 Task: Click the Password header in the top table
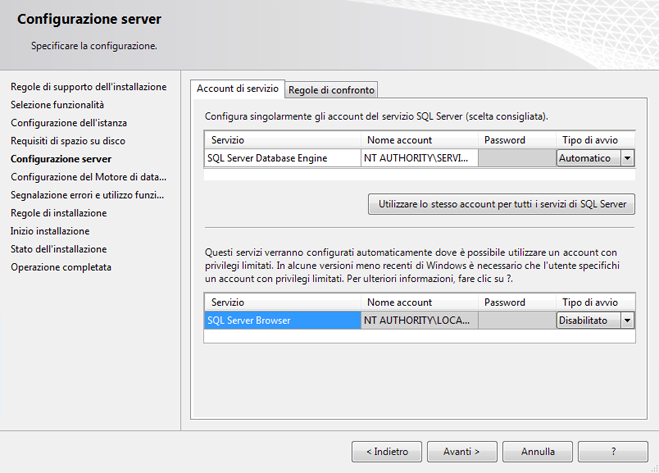tap(517, 140)
